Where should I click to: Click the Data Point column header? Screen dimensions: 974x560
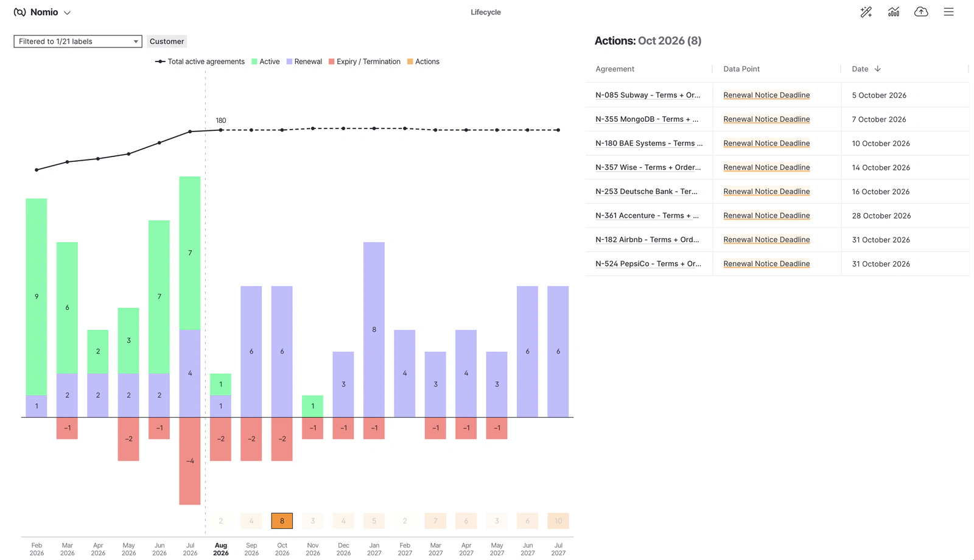coord(741,69)
